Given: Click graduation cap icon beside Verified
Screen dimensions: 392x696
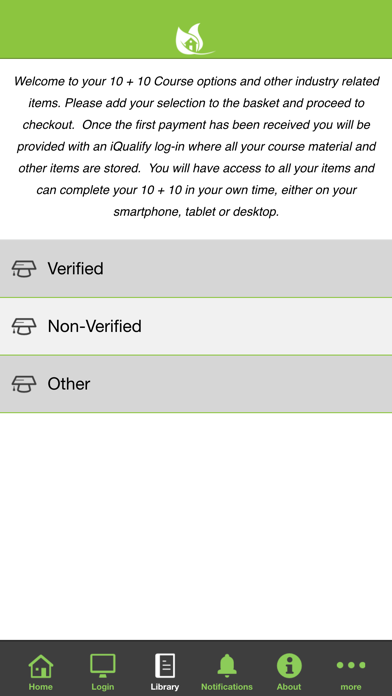Looking at the screenshot, I should pos(24,269).
